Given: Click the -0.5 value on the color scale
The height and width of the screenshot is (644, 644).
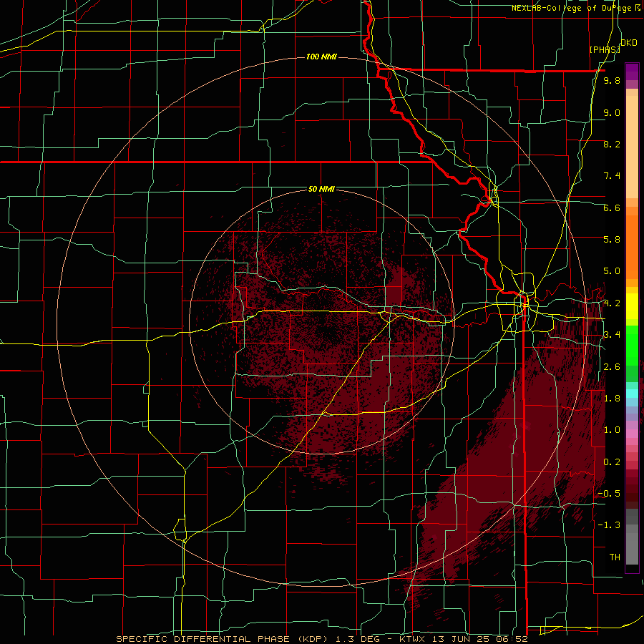Looking at the screenshot, I should pyautogui.click(x=609, y=494).
